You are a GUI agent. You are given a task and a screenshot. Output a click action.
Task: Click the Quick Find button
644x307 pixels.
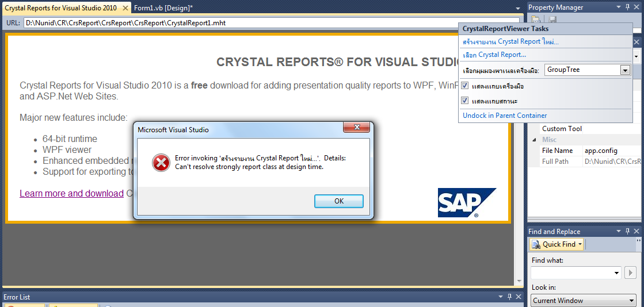[x=554, y=244]
